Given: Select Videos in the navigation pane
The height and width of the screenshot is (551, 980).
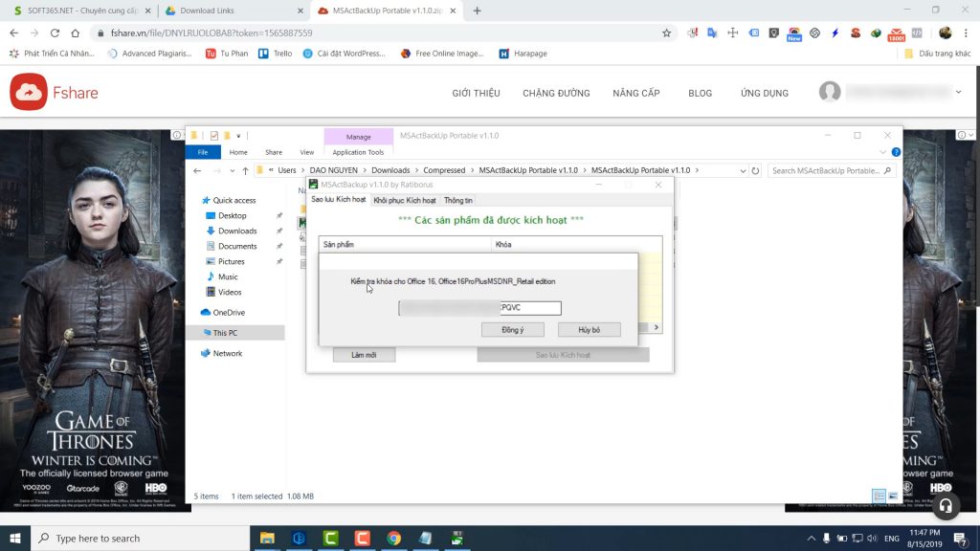Looking at the screenshot, I should [230, 293].
